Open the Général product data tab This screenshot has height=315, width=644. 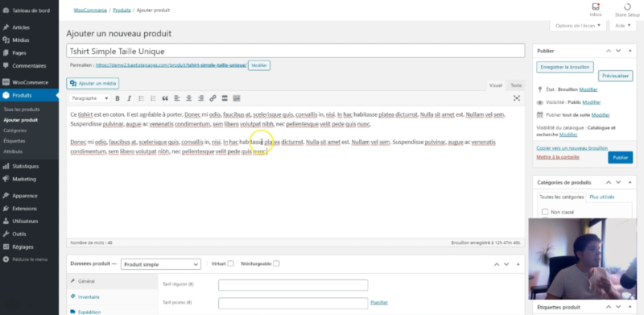tap(112, 281)
